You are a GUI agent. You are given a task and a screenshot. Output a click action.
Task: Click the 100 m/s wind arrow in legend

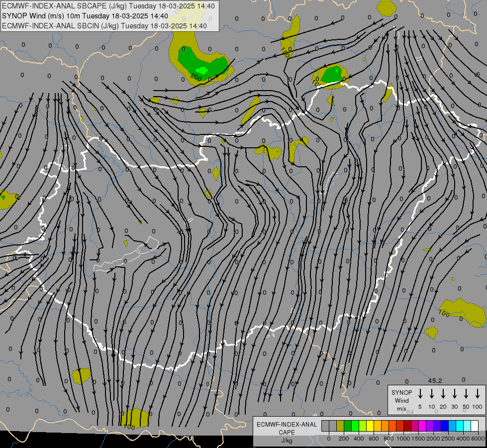[478, 394]
